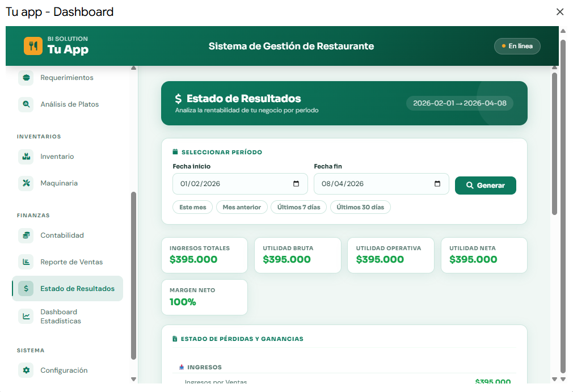Click the sidebar scrollbar down arrow
This screenshot has height=392, width=573.
click(134, 379)
